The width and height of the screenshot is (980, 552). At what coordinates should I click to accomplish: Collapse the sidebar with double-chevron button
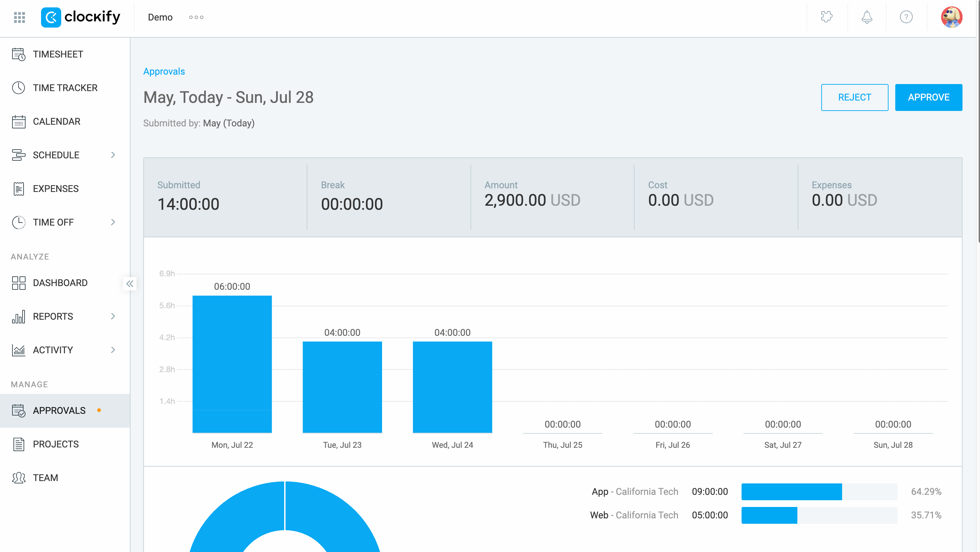coord(130,284)
